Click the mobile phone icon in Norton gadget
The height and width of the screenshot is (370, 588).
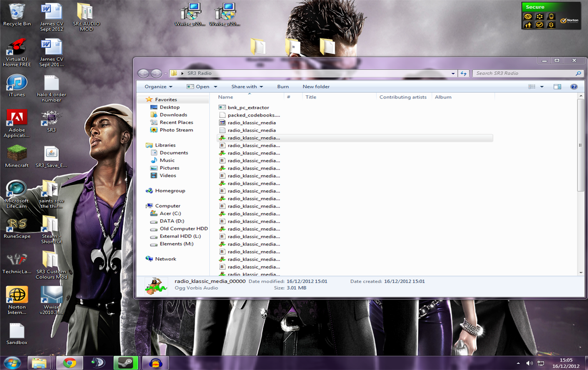[551, 16]
